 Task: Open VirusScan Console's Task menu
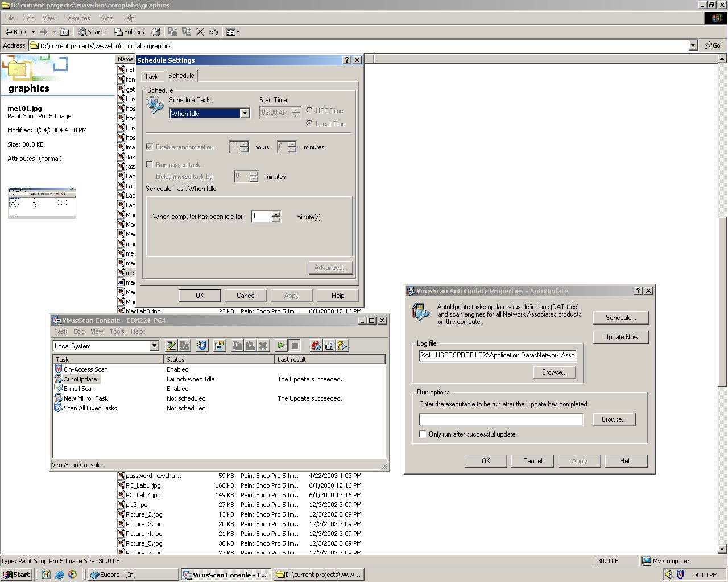coord(60,331)
